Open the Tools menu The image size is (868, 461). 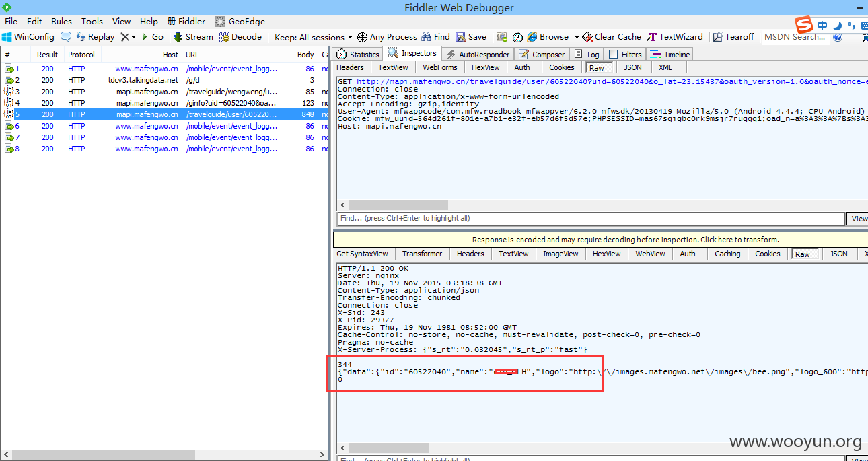[92, 22]
